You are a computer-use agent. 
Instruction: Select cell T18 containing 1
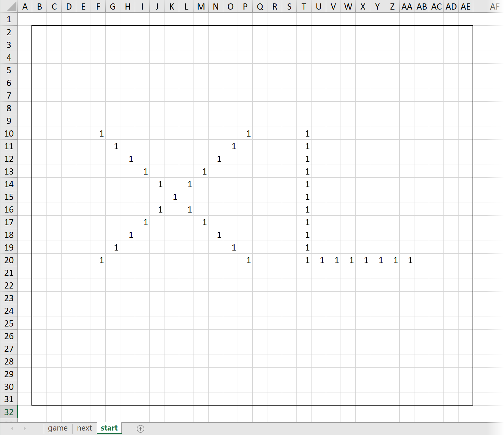click(x=304, y=234)
